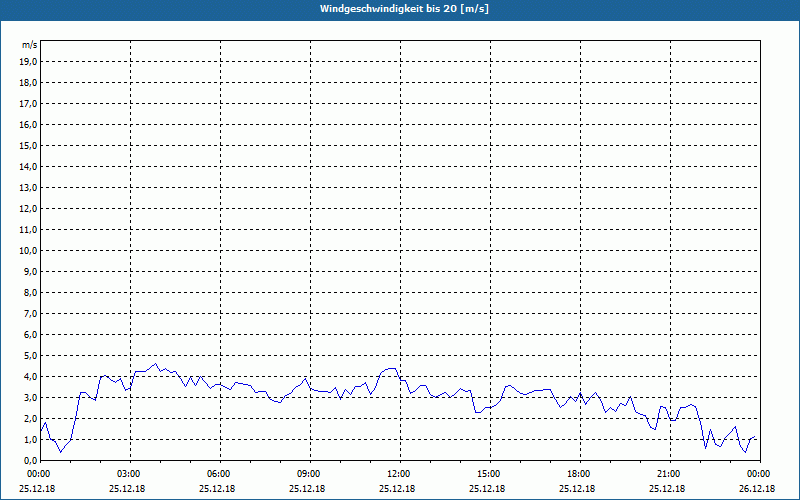Select the 3,0 y-axis label
The height and width of the screenshot is (500, 800).
click(31, 397)
